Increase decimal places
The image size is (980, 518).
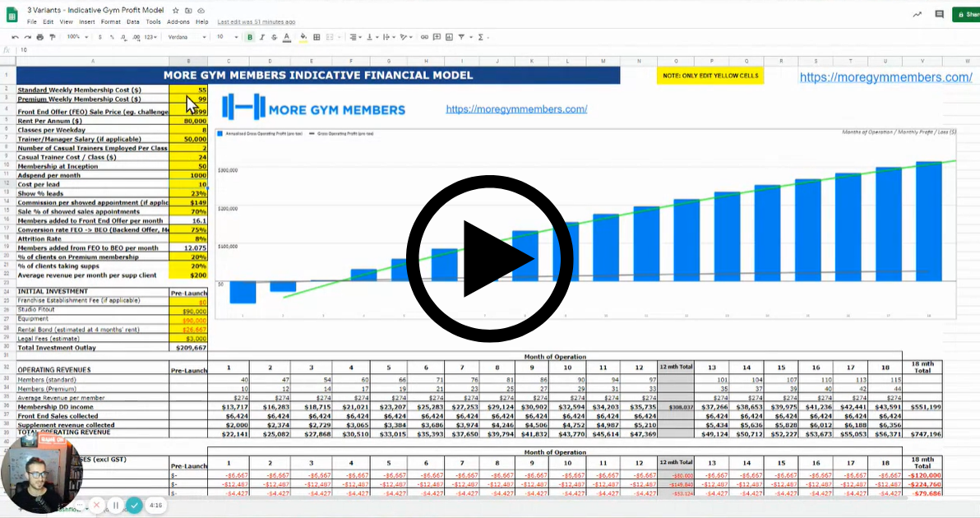[136, 38]
